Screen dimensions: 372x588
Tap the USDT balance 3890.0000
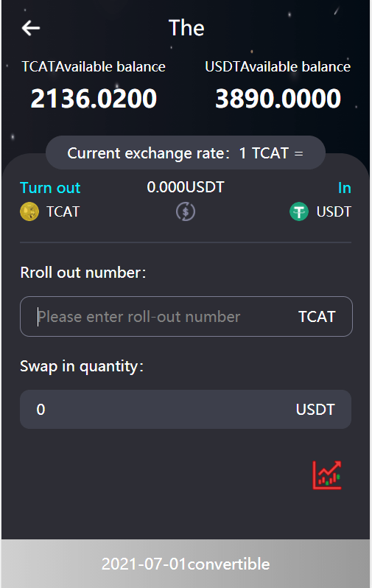point(278,99)
